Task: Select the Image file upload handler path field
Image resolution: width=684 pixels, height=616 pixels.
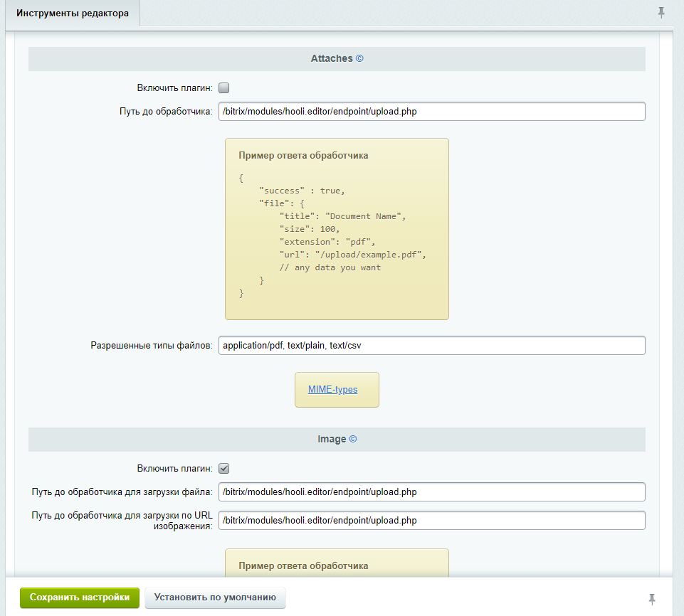Action: 431,492
